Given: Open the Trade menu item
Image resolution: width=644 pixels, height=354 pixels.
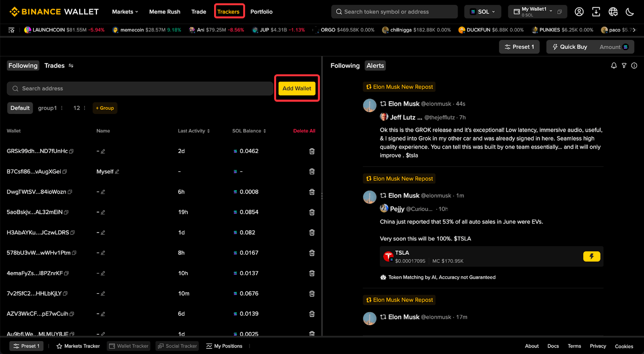Looking at the screenshot, I should [199, 12].
